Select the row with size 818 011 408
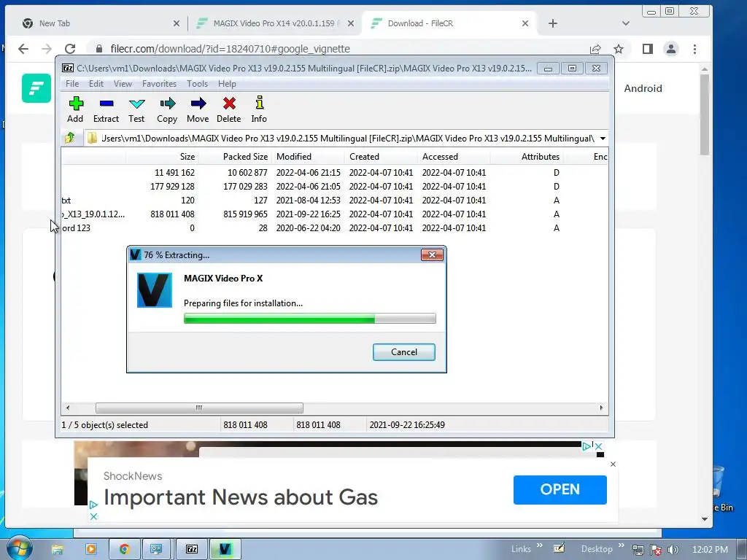This screenshot has height=560, width=747. (334, 214)
